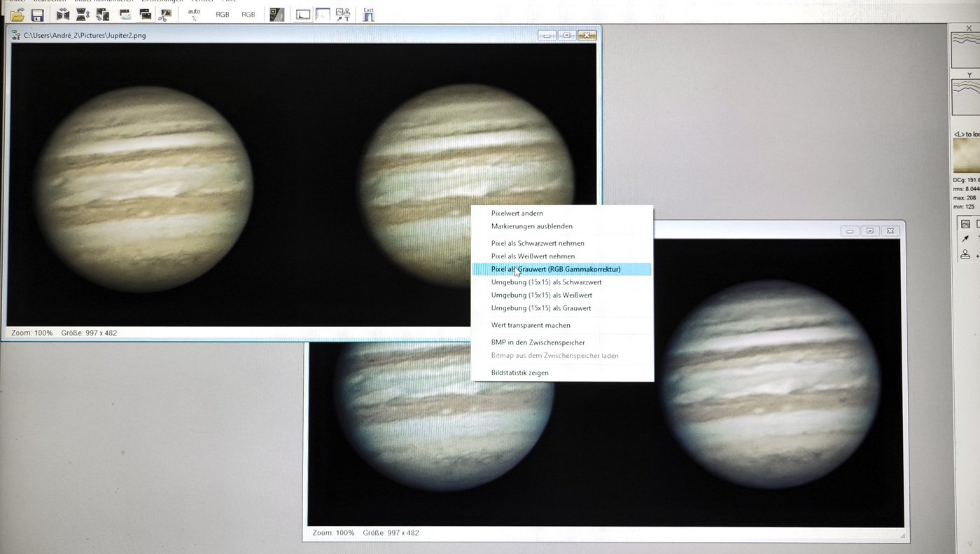Select the stamp tool in the right panel
The width and height of the screenshot is (980, 554).
(x=965, y=255)
